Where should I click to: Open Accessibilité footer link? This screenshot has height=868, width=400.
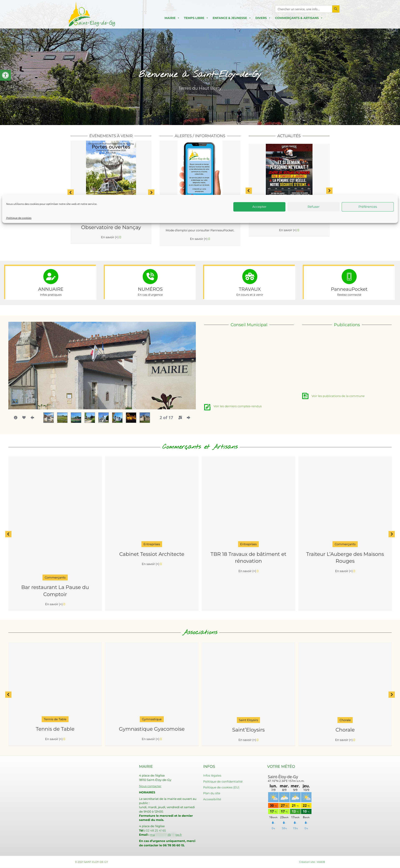pos(212,799)
